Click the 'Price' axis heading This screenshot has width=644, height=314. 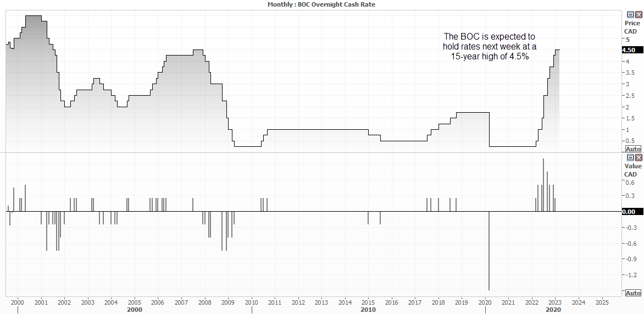632,24
